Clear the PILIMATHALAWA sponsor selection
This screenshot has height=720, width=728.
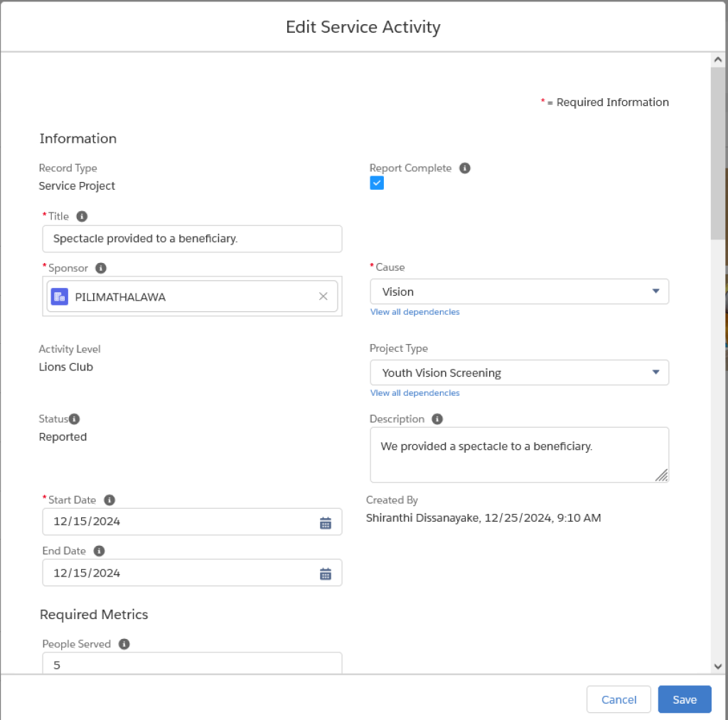click(323, 296)
